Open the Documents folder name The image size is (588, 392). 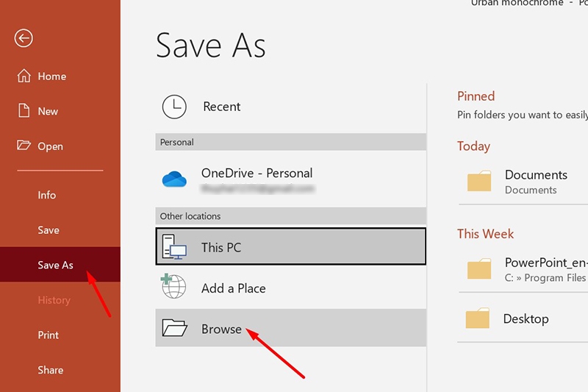(x=536, y=175)
